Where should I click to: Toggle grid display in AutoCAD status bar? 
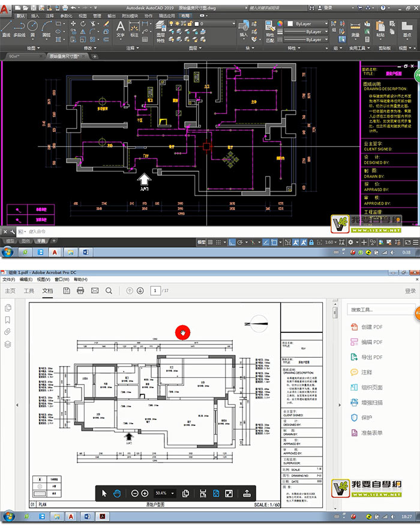click(210, 242)
